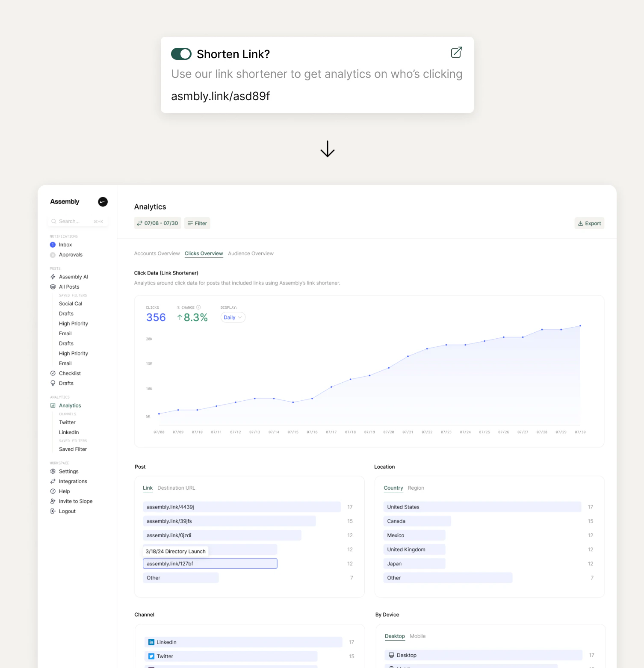Click inside the sidebar search field
Viewport: 644px width, 668px height.
click(77, 221)
